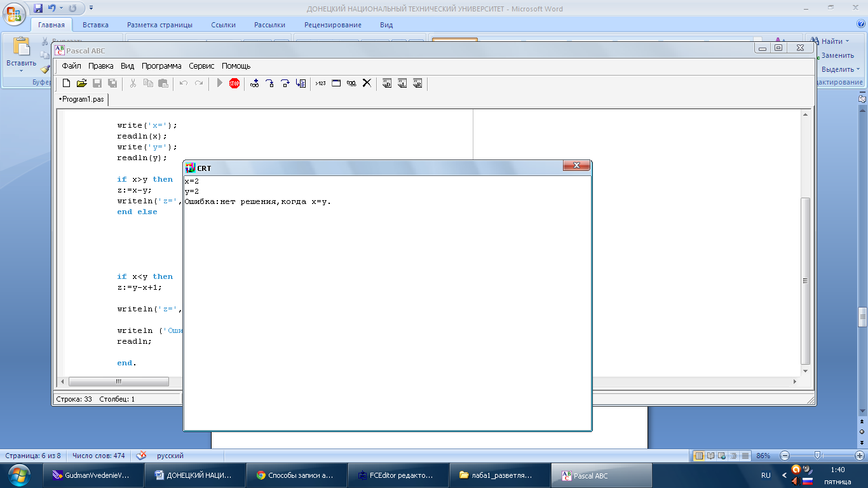Click the scissors cut icon in Pascal ABC
This screenshot has height=488, width=868.
(133, 83)
